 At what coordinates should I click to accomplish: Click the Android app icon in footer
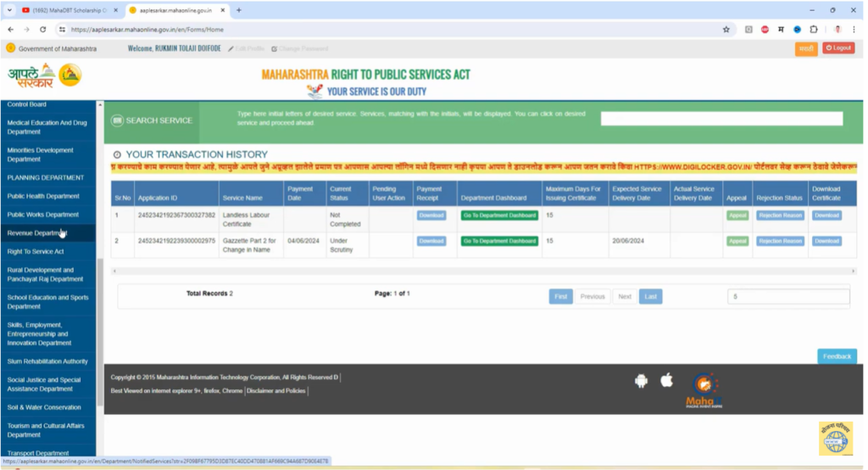(x=641, y=381)
